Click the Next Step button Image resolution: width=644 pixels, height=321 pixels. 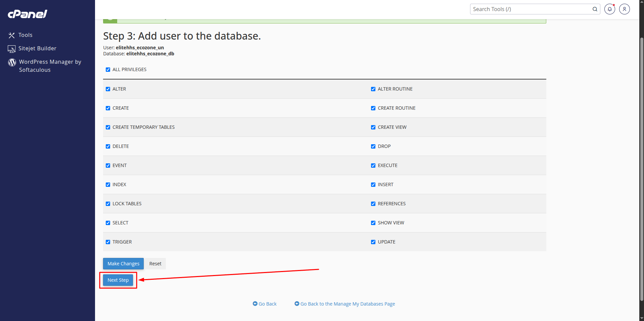coord(118,280)
